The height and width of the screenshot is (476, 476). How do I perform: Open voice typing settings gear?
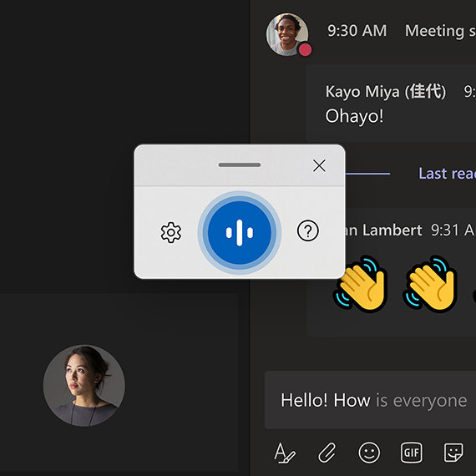171,232
